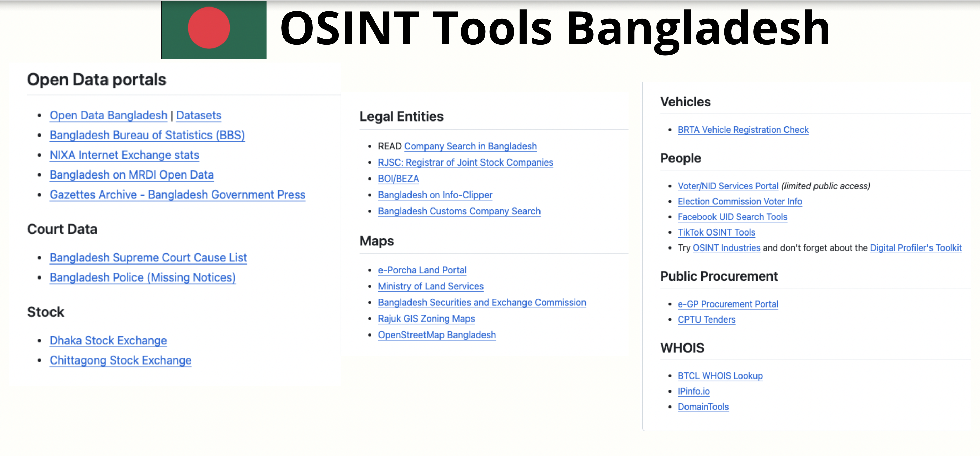Click Bangladesh Police (Missing Notices) link
The image size is (980, 456).
click(143, 277)
